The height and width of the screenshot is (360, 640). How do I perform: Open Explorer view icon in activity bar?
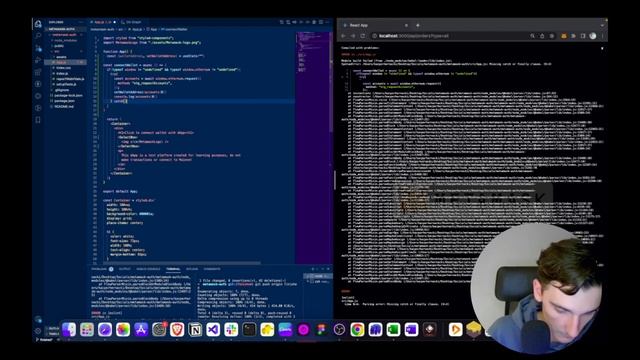coord(38,24)
